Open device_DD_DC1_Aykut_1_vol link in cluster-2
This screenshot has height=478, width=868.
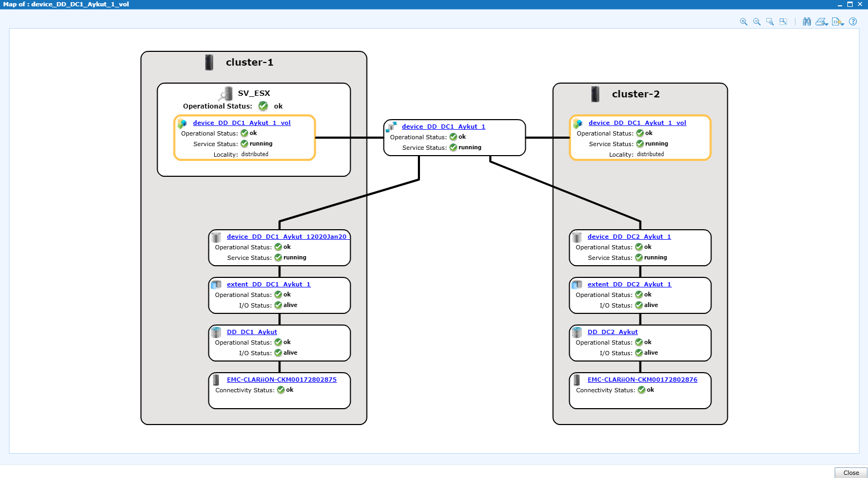(637, 123)
